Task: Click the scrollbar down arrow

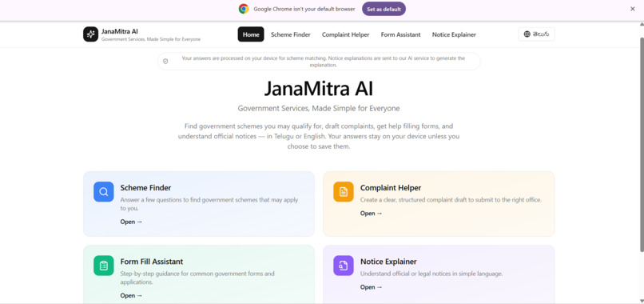Action: [x=641, y=300]
